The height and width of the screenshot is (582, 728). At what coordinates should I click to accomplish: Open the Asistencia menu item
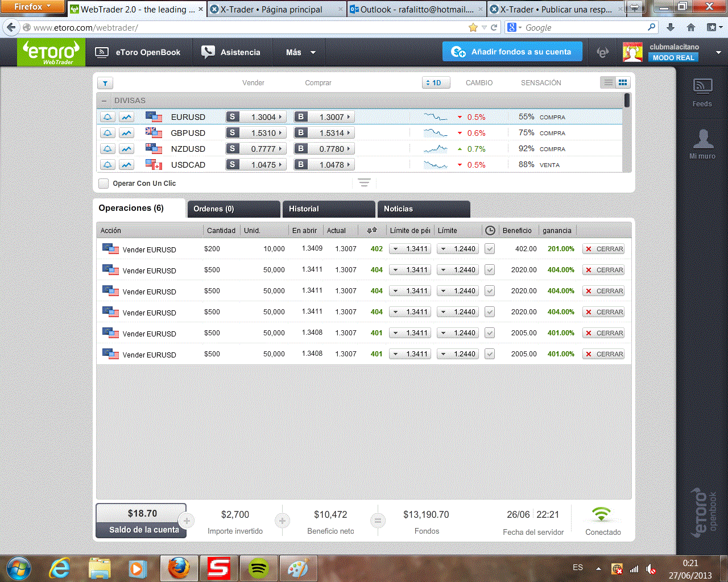(231, 52)
